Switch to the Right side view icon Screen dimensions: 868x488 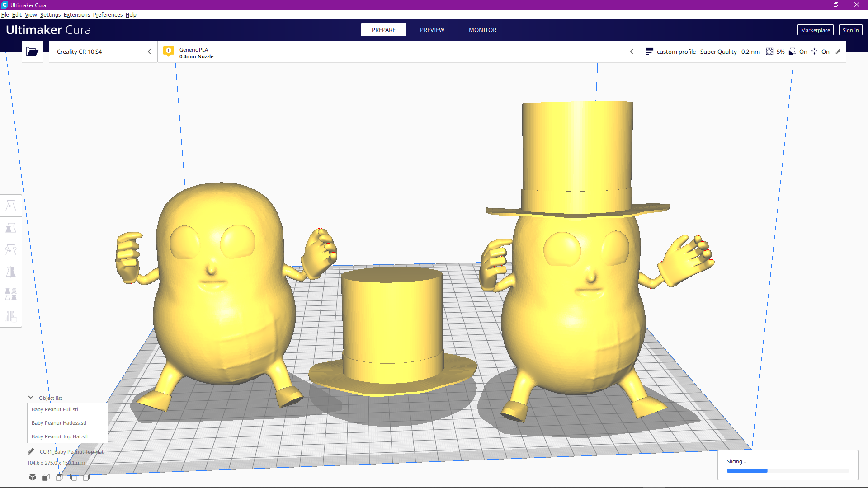[87, 477]
